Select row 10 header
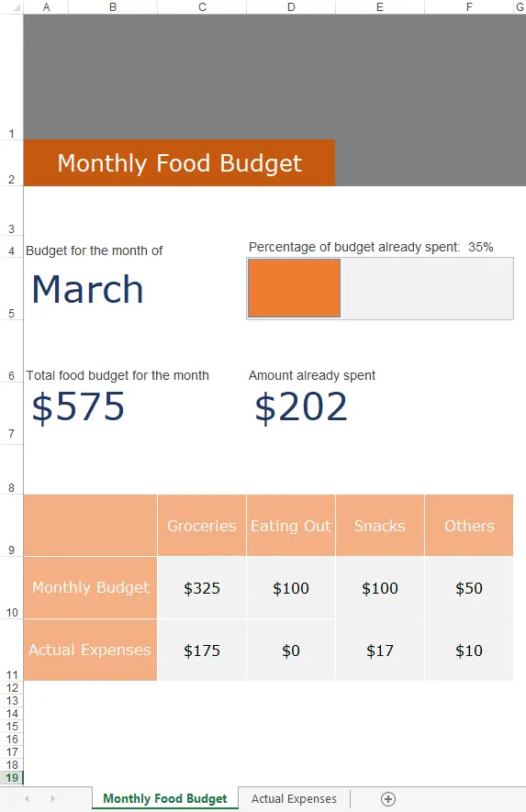The height and width of the screenshot is (812, 526). [11, 588]
